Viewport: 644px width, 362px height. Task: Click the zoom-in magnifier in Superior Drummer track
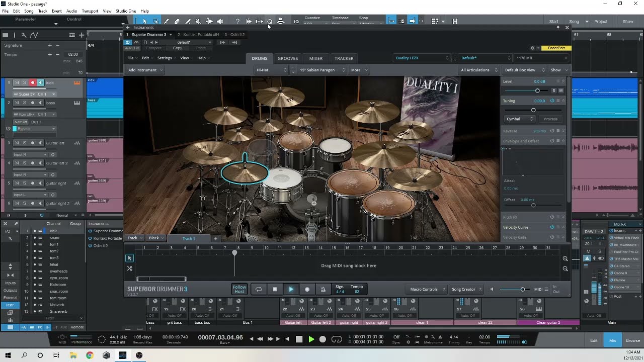pos(565,258)
